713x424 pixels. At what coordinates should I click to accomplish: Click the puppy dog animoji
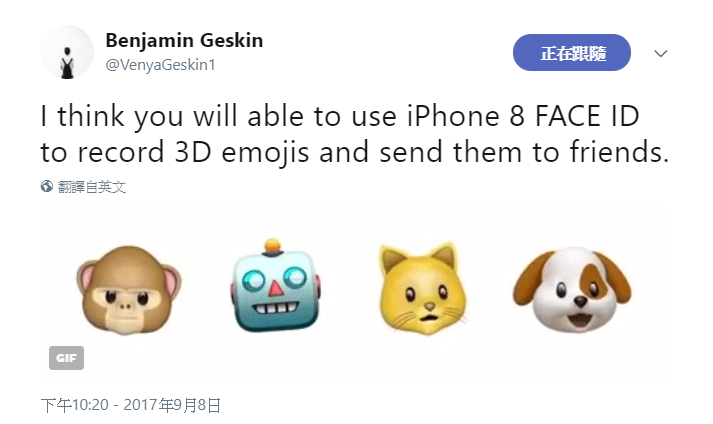572,289
